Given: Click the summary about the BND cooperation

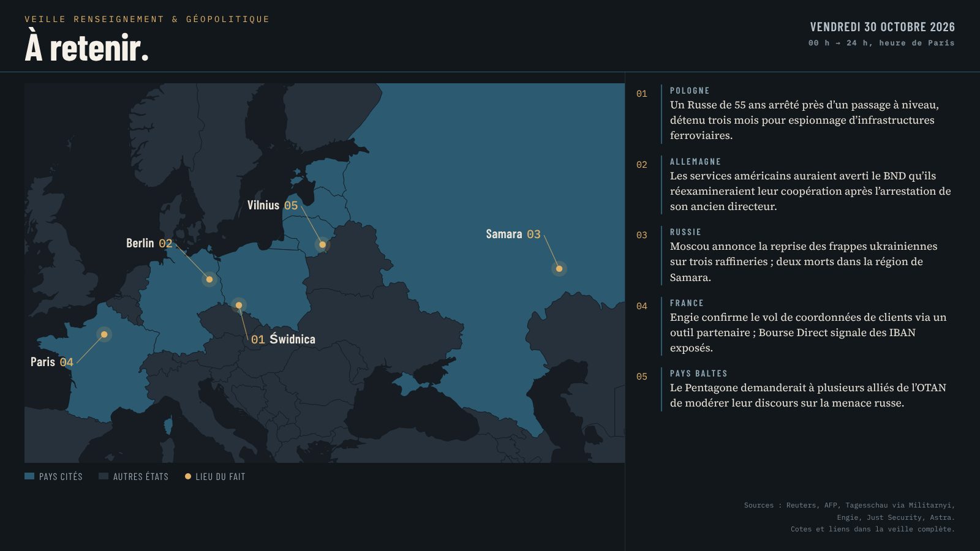Looking at the screenshot, I should 810,191.
